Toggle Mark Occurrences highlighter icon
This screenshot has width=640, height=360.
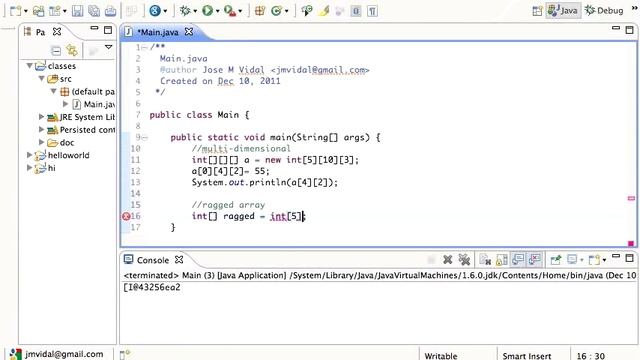[x=324, y=11]
